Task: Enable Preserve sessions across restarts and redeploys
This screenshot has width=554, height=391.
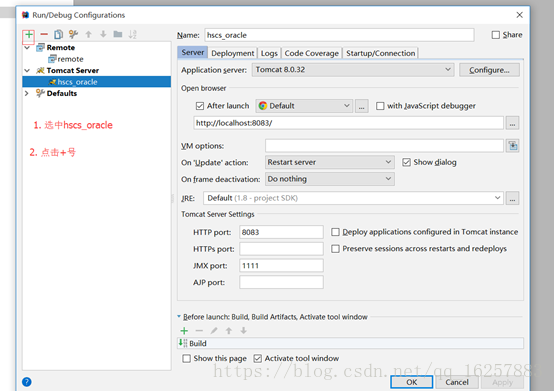Action: click(x=335, y=249)
